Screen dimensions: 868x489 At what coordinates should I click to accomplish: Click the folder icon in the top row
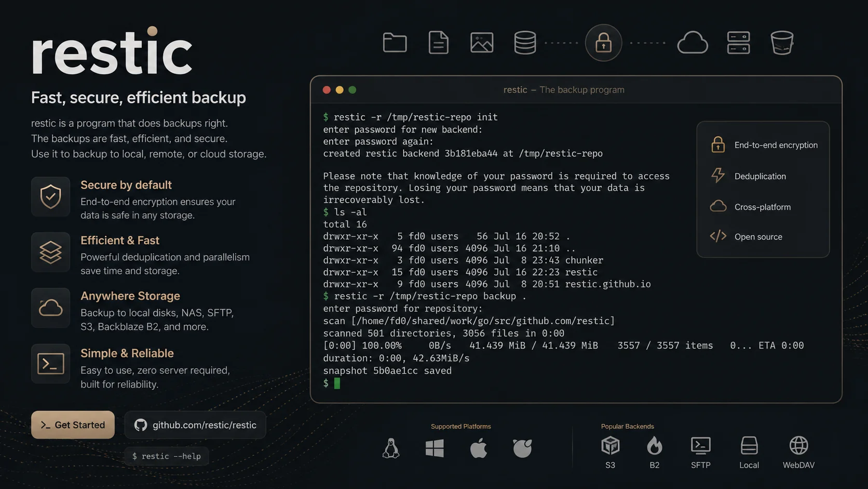pyautogui.click(x=395, y=43)
